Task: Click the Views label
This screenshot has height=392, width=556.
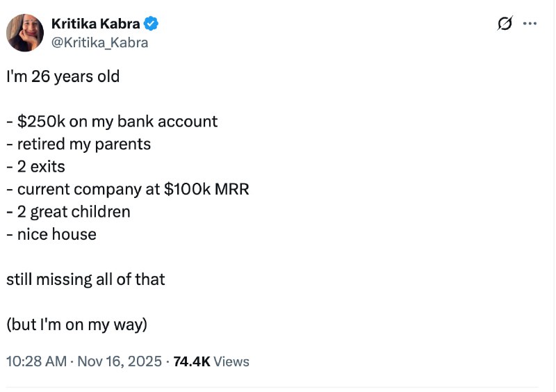Action: pos(231,361)
